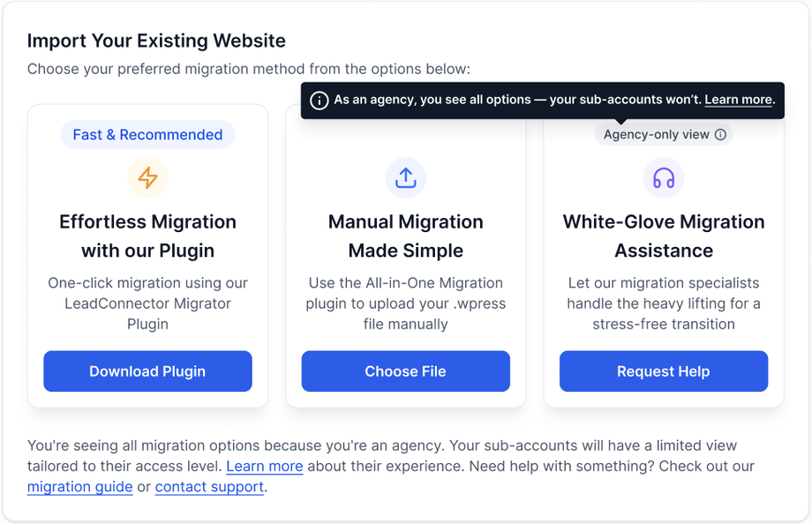Open the Learn more link in tooltip
Viewport: 812px width, 524px height.
pyautogui.click(x=738, y=100)
